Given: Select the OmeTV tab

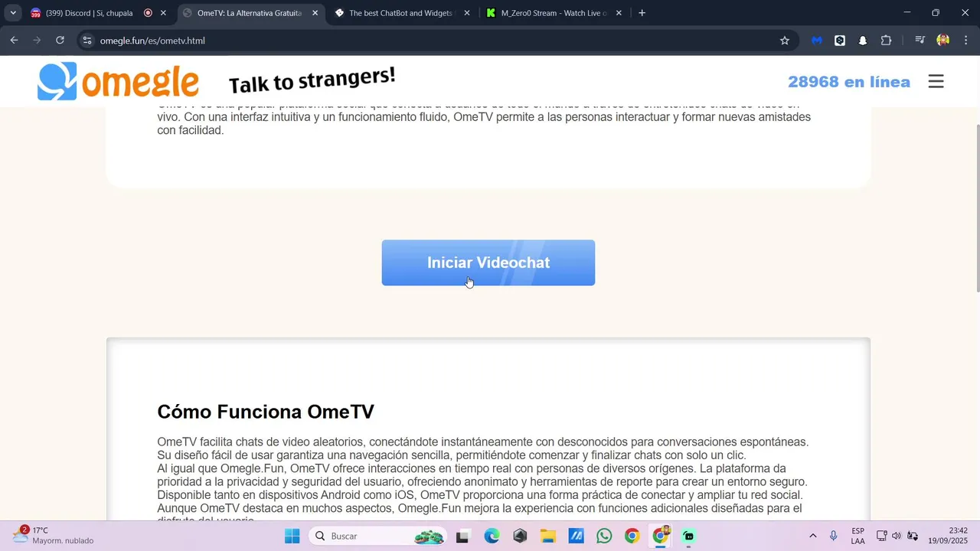Looking at the screenshot, I should point(250,13).
